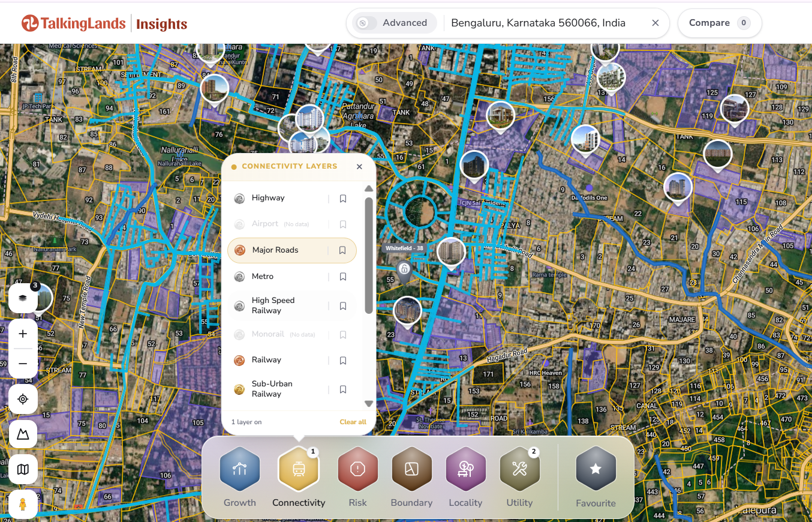Click the TalkingLands Insights logo

coord(104,23)
